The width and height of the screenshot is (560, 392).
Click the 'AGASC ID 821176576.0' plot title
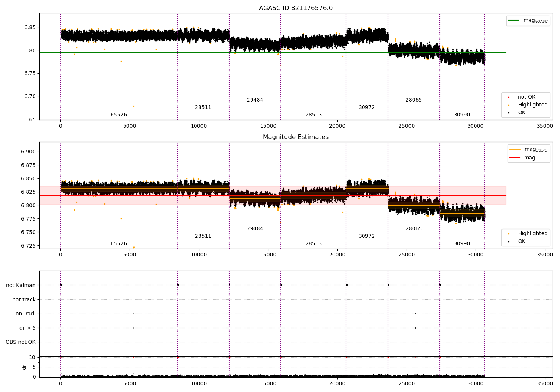point(296,8)
